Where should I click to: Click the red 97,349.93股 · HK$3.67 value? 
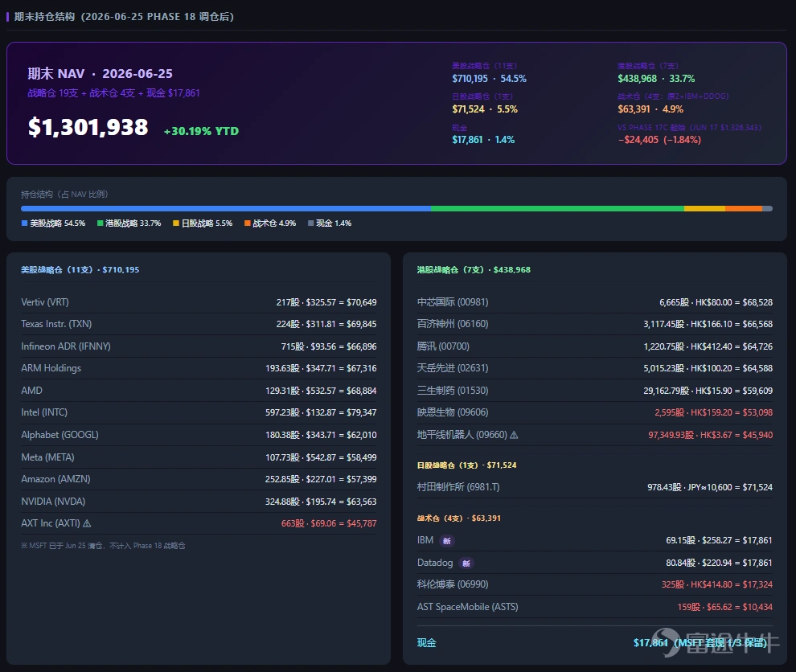pos(710,435)
